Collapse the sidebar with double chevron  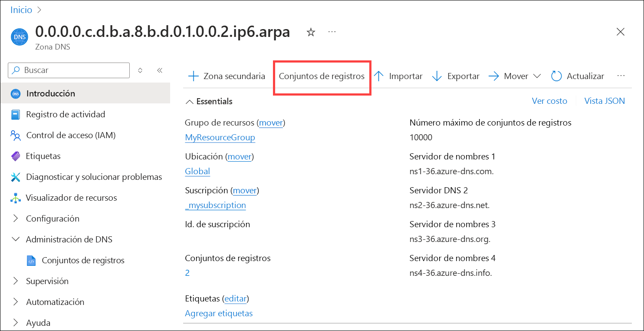159,70
